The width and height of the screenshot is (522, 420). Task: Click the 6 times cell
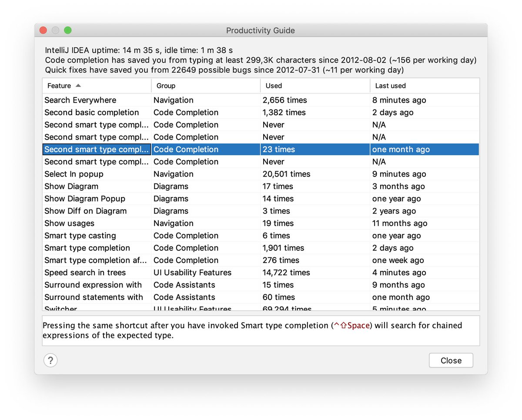coord(315,236)
